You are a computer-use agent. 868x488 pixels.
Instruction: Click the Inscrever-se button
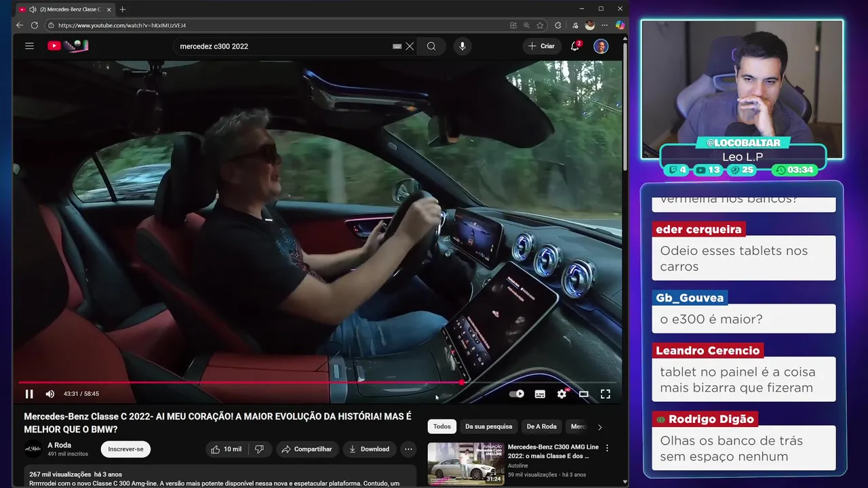tap(125, 449)
